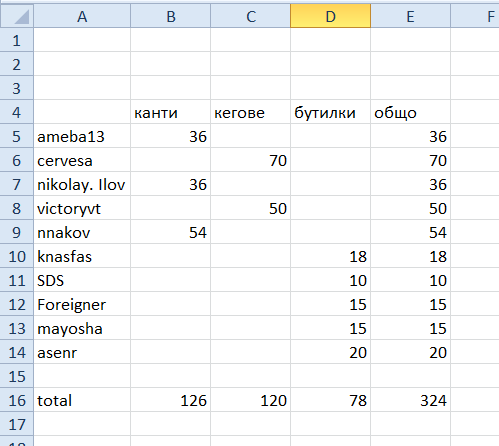Select the grand total cell 324

click(x=411, y=400)
